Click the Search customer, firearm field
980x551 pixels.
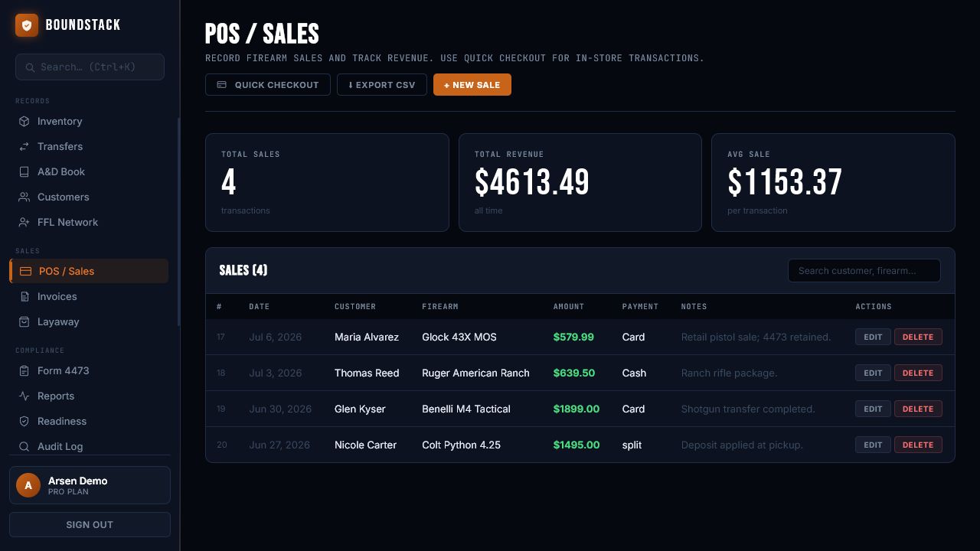[864, 270]
